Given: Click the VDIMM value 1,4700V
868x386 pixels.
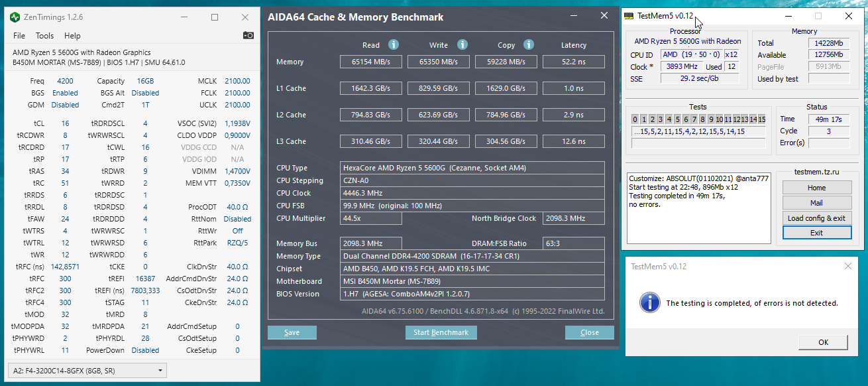Looking at the screenshot, I should point(237,171).
